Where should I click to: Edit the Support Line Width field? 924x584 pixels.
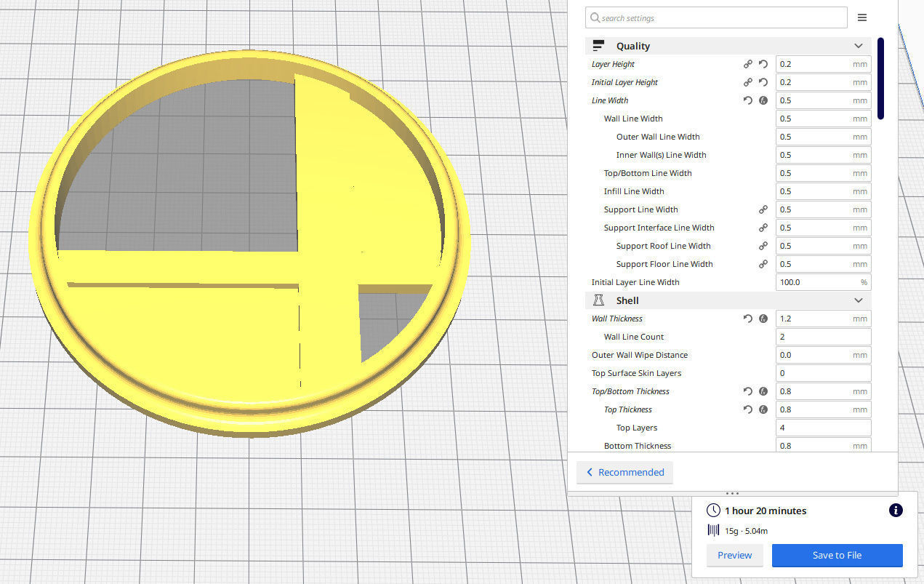pos(823,209)
